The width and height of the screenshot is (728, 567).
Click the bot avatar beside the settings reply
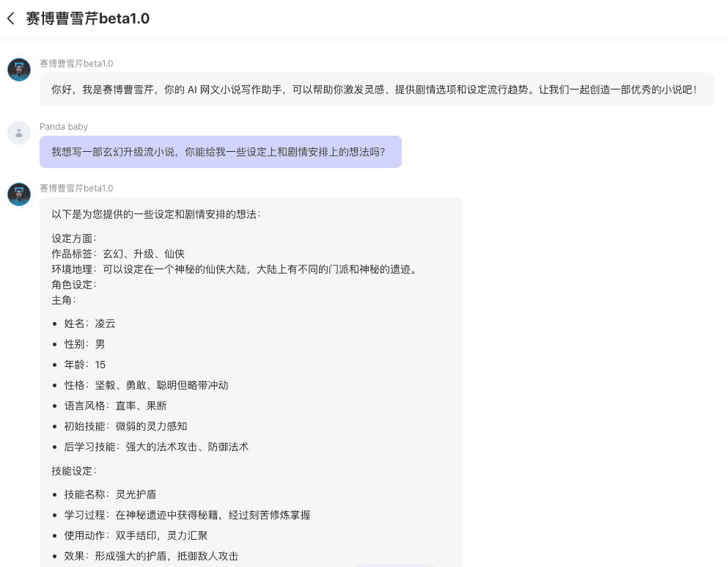click(x=19, y=194)
